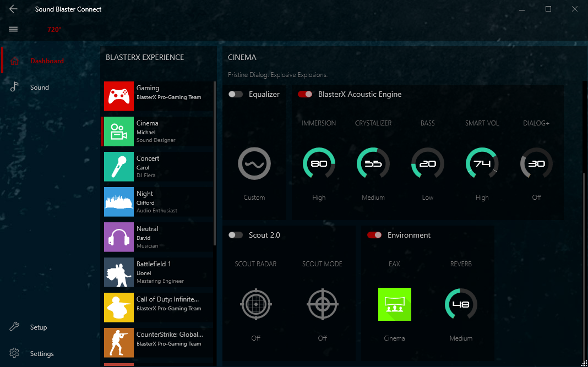588x367 pixels.
Task: Enable the Scout 2.0 switch
Action: pyautogui.click(x=236, y=235)
